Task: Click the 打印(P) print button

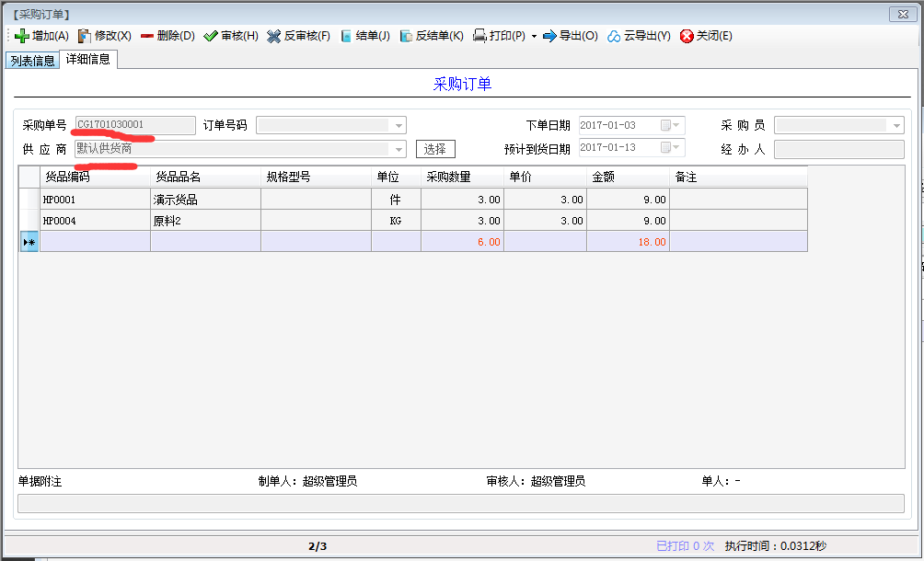Action: pyautogui.click(x=499, y=36)
